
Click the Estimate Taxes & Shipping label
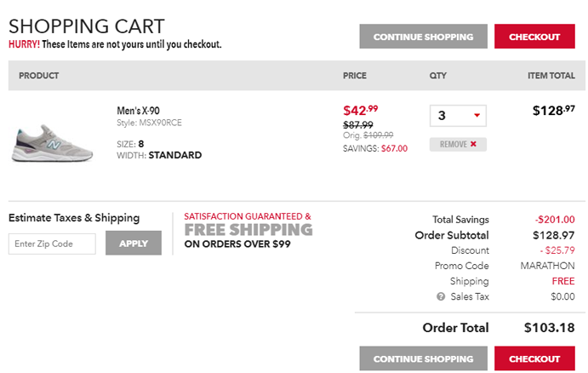click(74, 217)
